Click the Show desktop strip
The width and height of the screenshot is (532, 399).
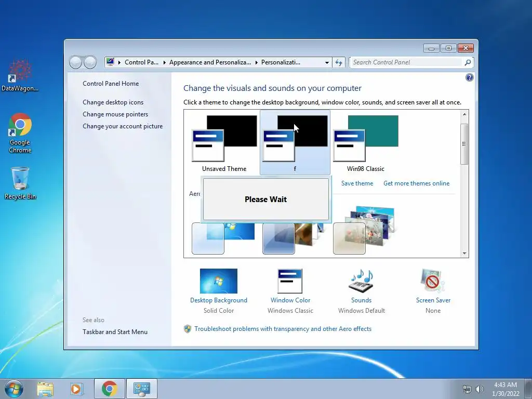click(x=528, y=389)
